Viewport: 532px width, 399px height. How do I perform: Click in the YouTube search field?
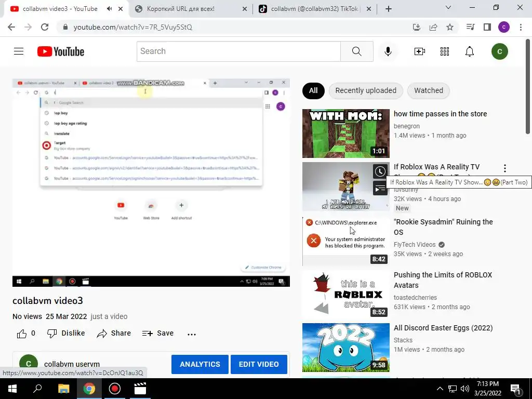click(x=238, y=51)
